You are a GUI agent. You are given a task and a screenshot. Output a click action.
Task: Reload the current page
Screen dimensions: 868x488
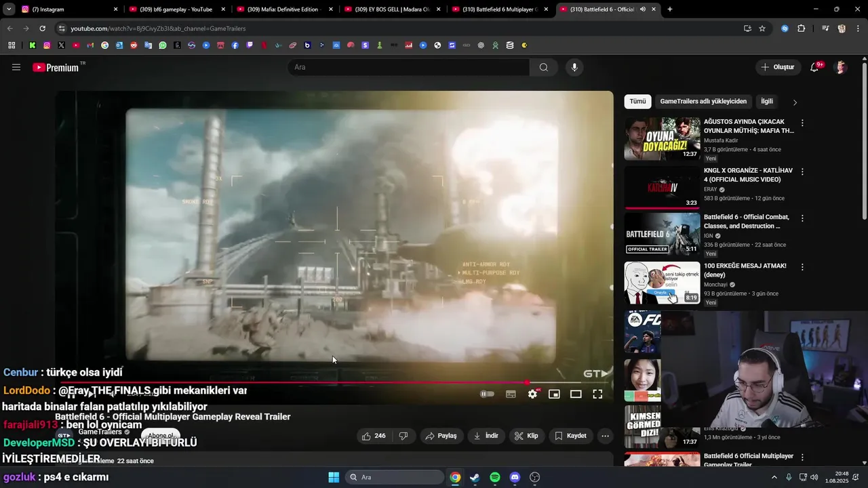point(42,28)
